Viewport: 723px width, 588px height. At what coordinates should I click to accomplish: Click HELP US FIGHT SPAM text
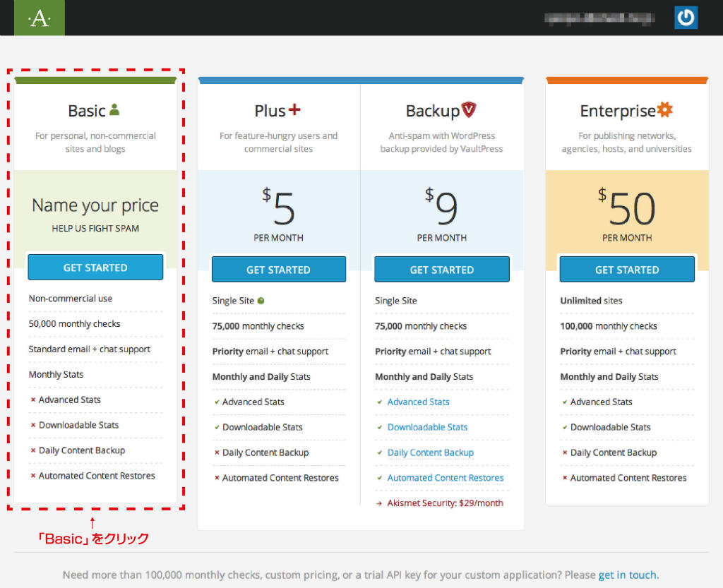[95, 229]
